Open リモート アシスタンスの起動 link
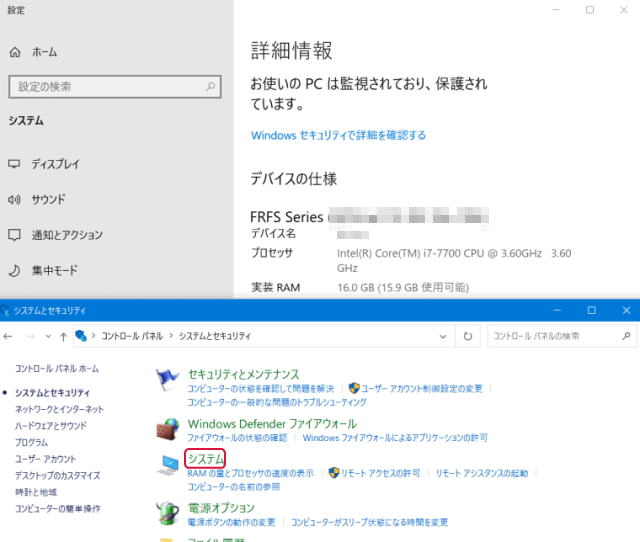 pyautogui.click(x=482, y=473)
